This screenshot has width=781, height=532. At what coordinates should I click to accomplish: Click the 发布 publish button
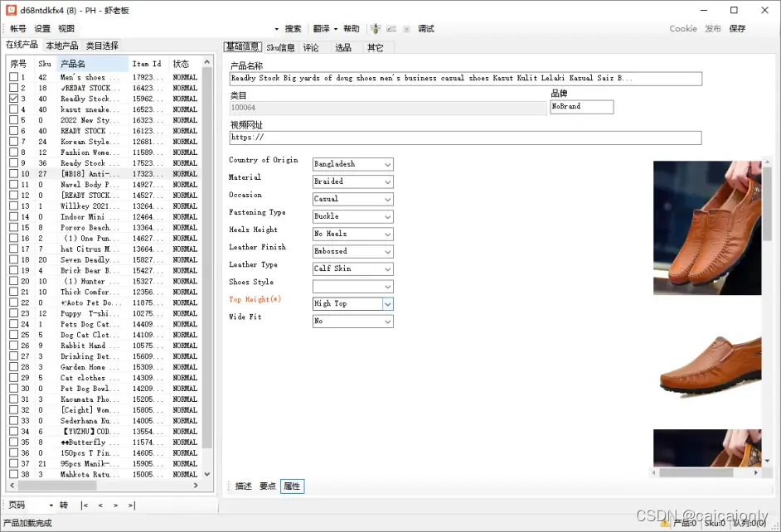pos(713,29)
